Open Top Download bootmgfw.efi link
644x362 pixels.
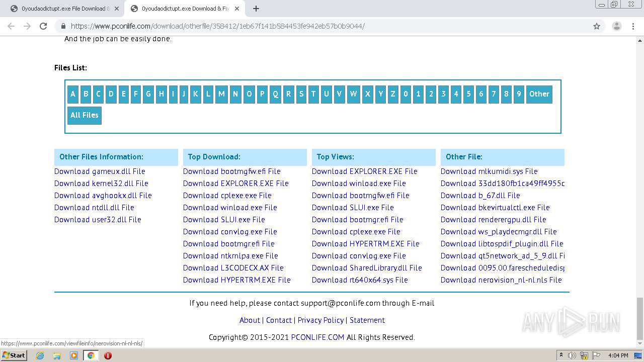(232, 171)
